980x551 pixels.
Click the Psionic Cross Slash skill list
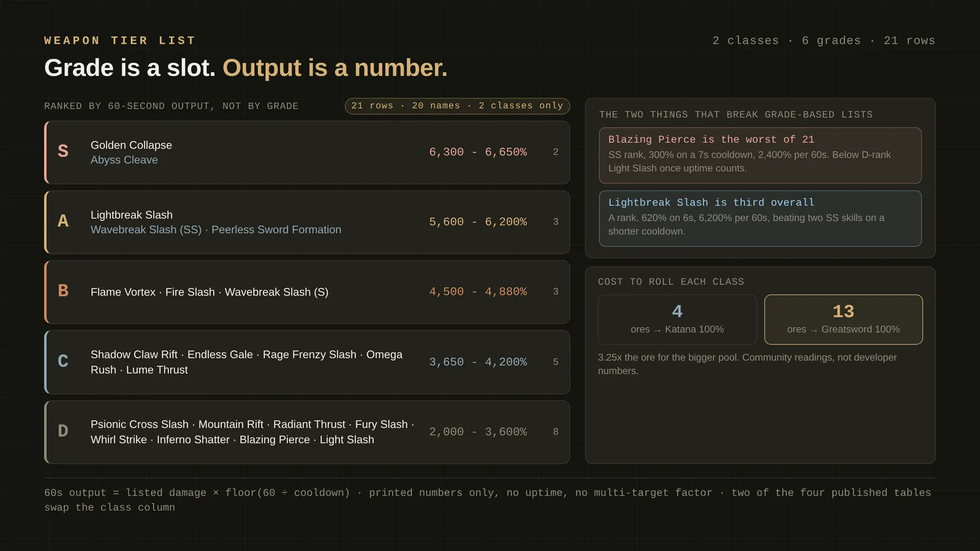coord(252,432)
